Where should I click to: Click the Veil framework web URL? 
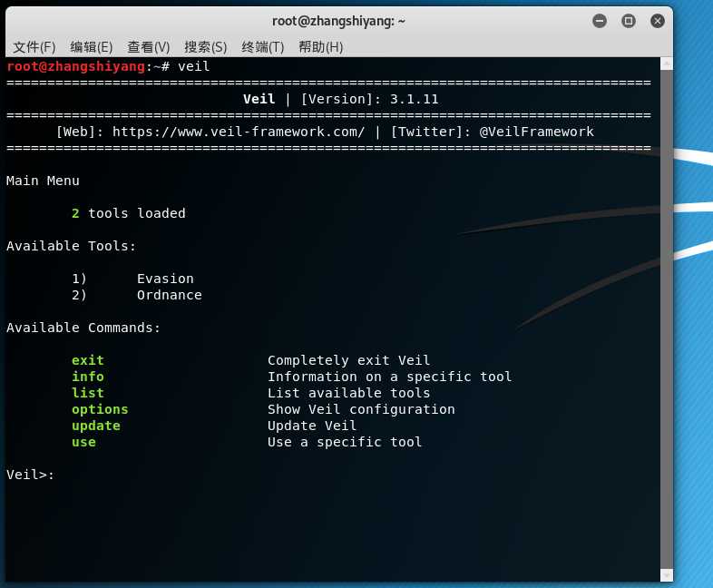click(x=239, y=132)
